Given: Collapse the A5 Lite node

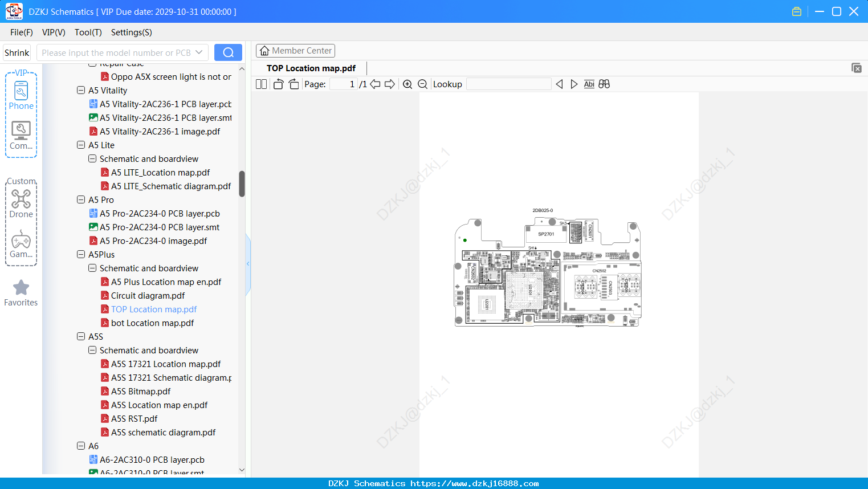Looking at the screenshot, I should pyautogui.click(x=81, y=145).
